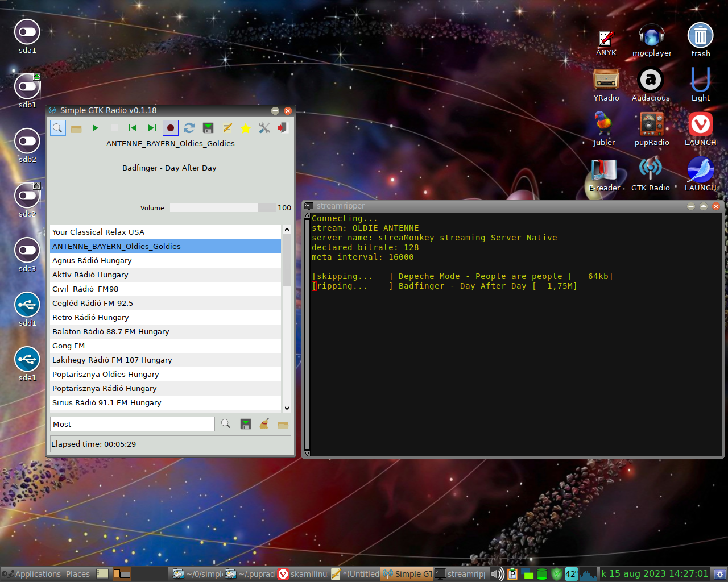Click folder icon at bottom right of GTK Radio
Image resolution: width=728 pixels, height=582 pixels.
tap(283, 424)
